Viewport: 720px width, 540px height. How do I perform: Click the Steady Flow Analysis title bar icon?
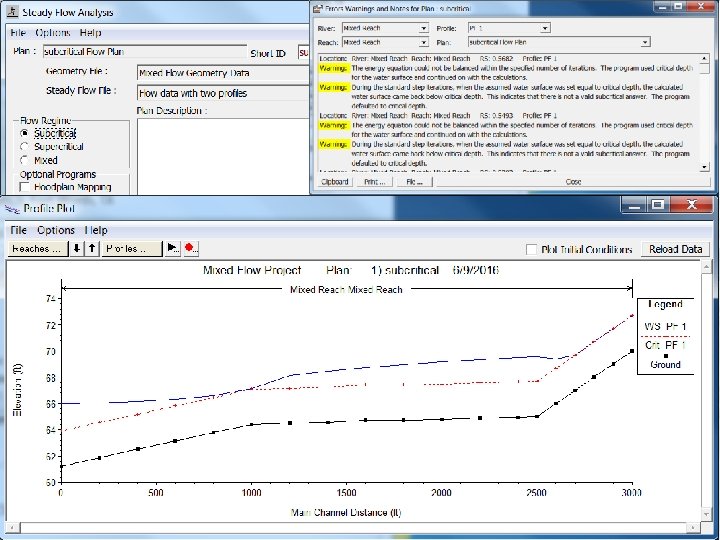coord(12,12)
